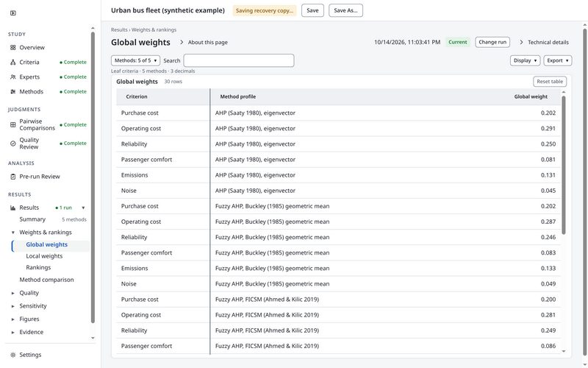The height and width of the screenshot is (368, 588).
Task: Click the Save As... button
Action: click(x=345, y=10)
